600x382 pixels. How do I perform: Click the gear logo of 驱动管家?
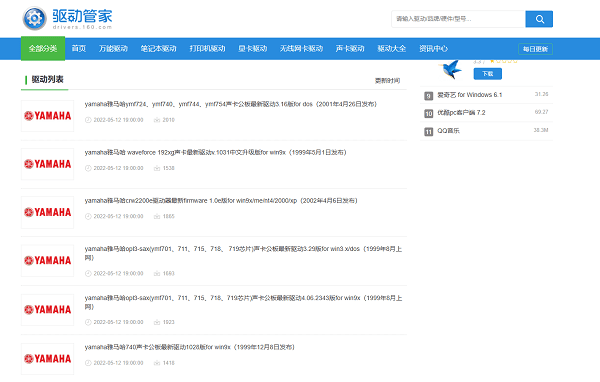point(34,18)
